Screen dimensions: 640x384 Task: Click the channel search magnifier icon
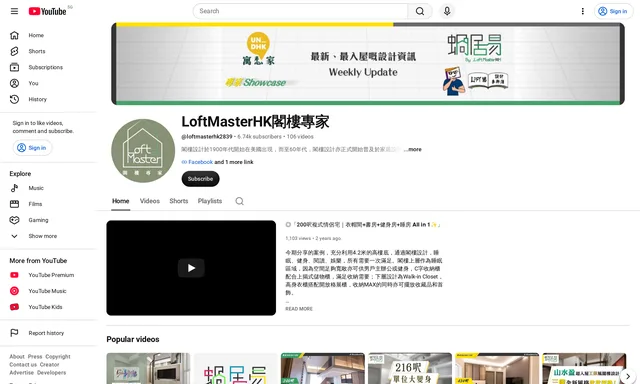click(x=240, y=201)
